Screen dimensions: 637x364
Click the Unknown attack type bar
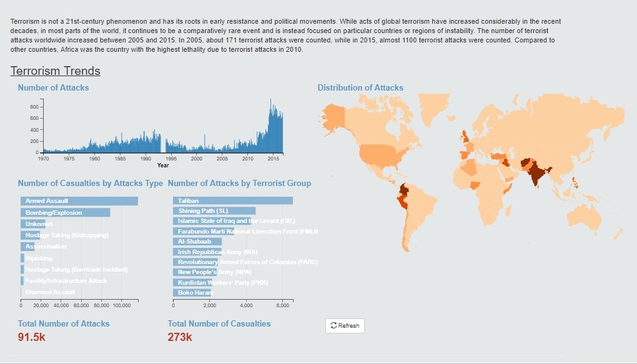coord(33,224)
